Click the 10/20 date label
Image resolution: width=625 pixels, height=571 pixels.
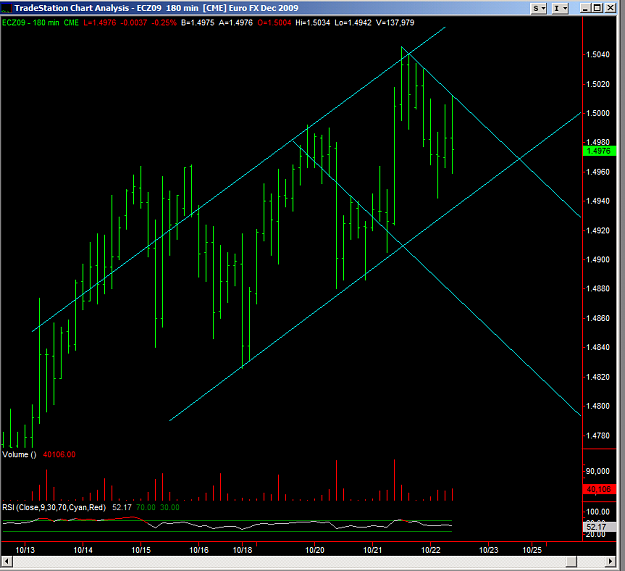315,550
